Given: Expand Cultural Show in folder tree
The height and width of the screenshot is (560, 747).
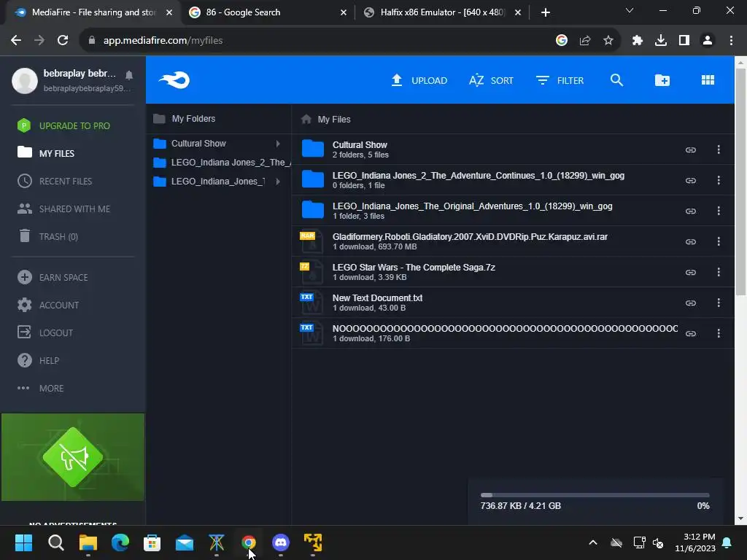Looking at the screenshot, I should click(278, 144).
